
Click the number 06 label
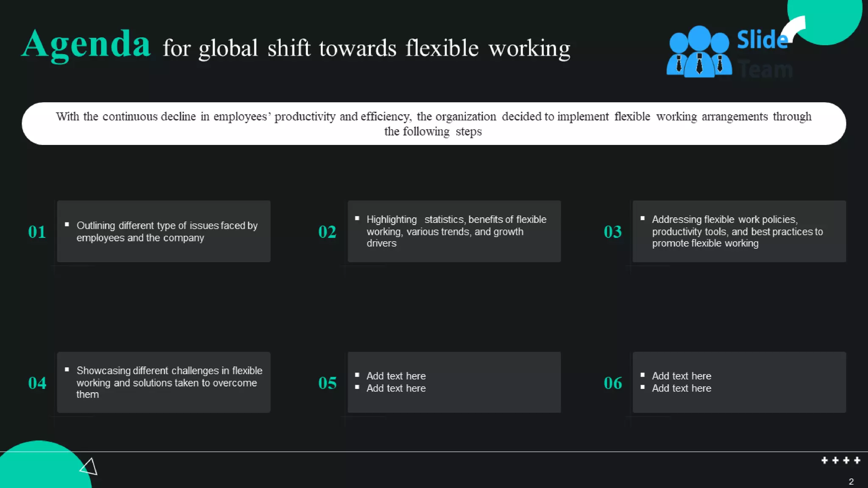point(613,383)
